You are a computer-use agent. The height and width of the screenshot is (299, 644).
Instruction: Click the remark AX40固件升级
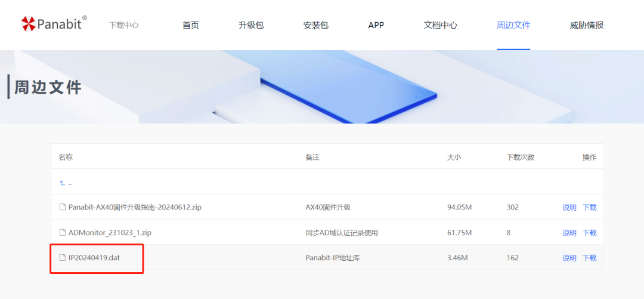point(328,207)
